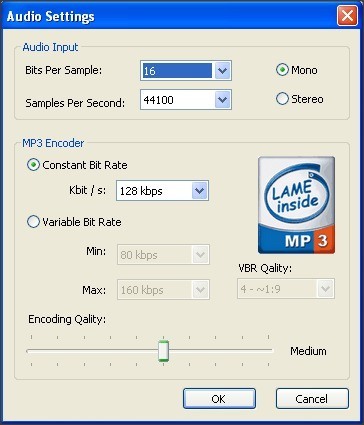This screenshot has height=425, width=364.
Task: Click the MP3 Encoder group title
Action: [x=53, y=143]
